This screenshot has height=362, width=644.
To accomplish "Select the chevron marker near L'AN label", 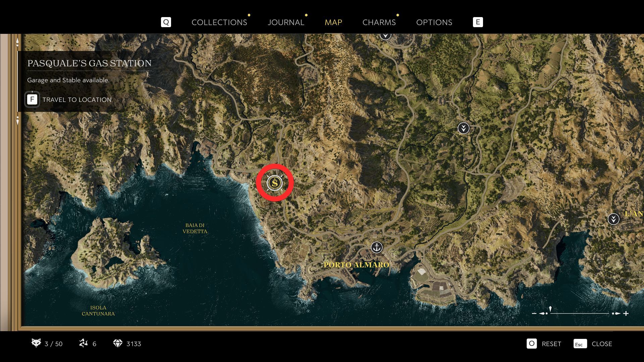I will pyautogui.click(x=613, y=219).
